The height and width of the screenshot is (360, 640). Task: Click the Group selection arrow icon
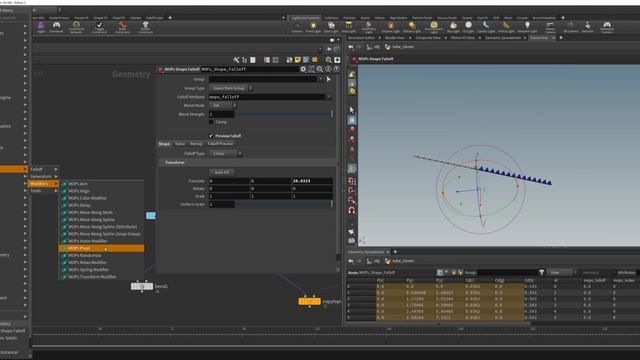[329, 79]
